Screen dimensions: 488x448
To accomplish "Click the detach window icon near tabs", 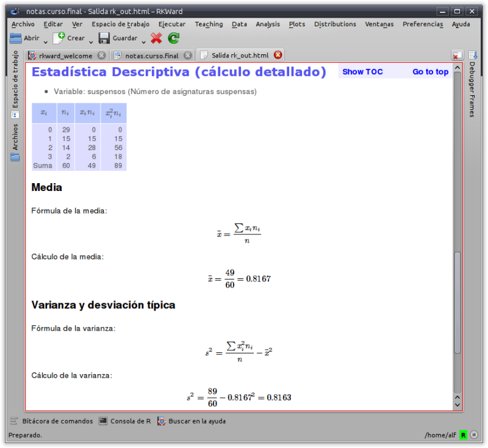I will click(x=457, y=56).
